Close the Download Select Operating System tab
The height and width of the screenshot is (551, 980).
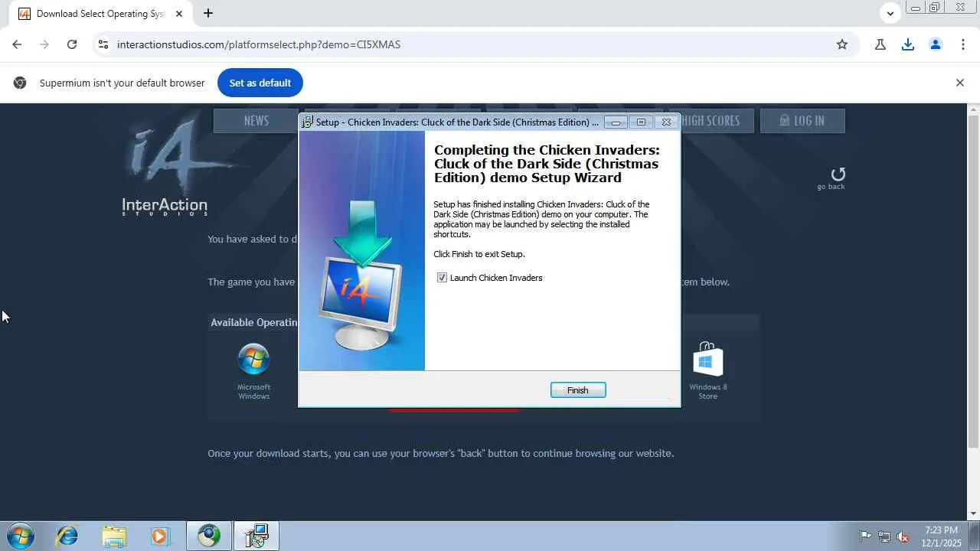tap(179, 14)
